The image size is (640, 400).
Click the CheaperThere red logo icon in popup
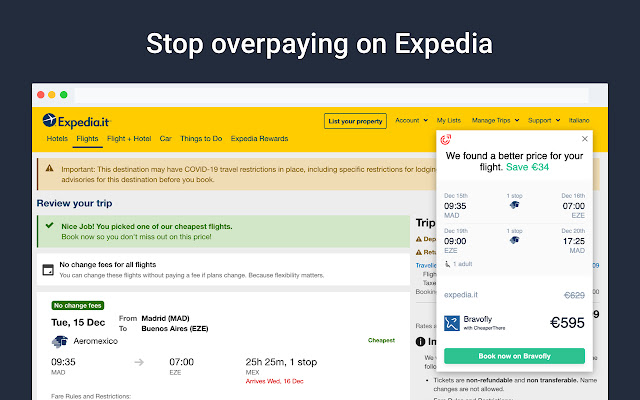(446, 140)
